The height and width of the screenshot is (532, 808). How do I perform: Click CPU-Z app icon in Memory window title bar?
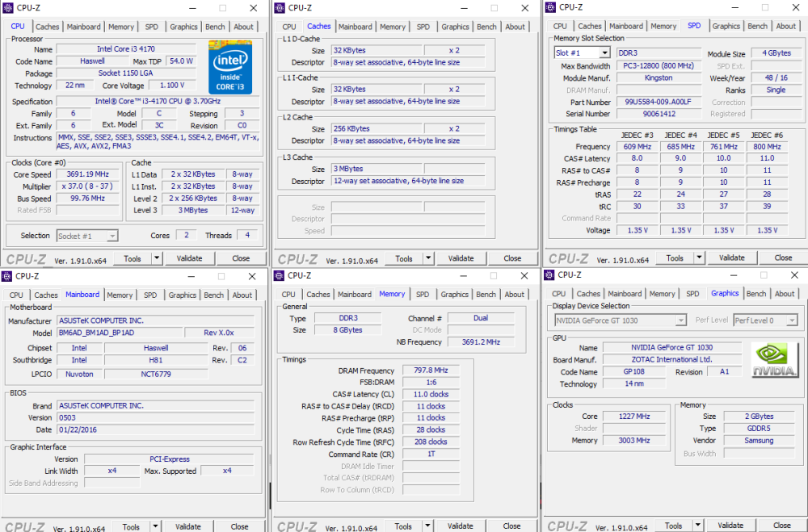[x=280, y=275]
